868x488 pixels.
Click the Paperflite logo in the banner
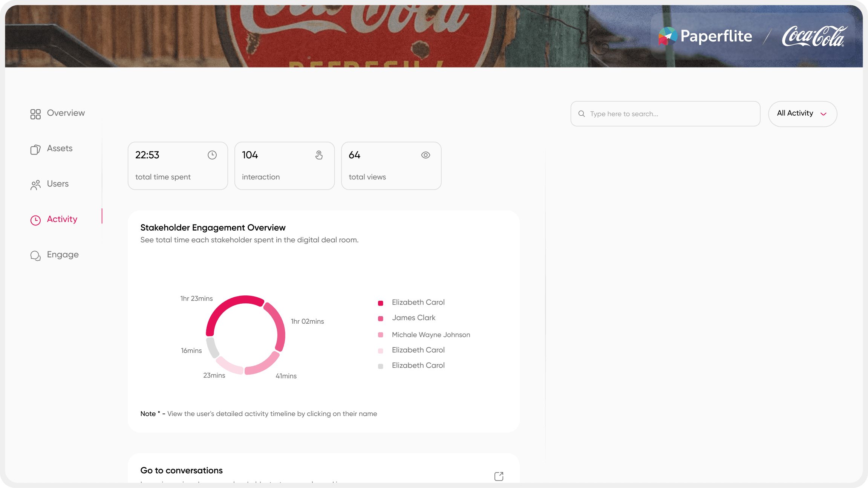tap(705, 36)
